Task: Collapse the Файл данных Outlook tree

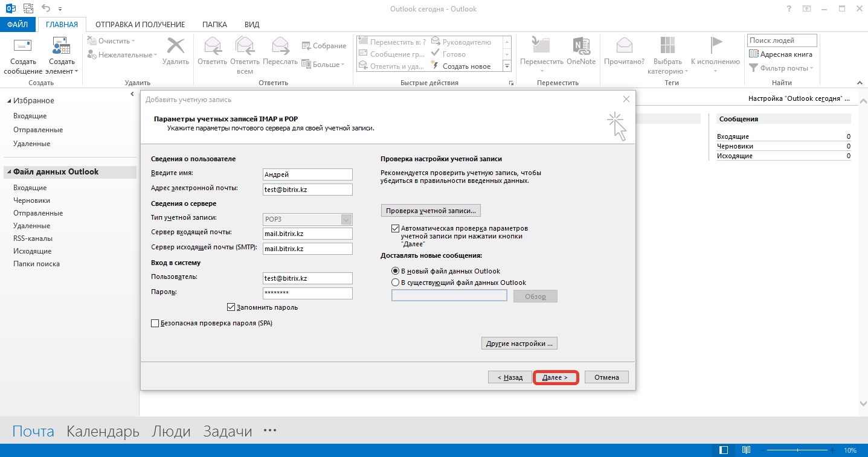Action: click(8, 172)
